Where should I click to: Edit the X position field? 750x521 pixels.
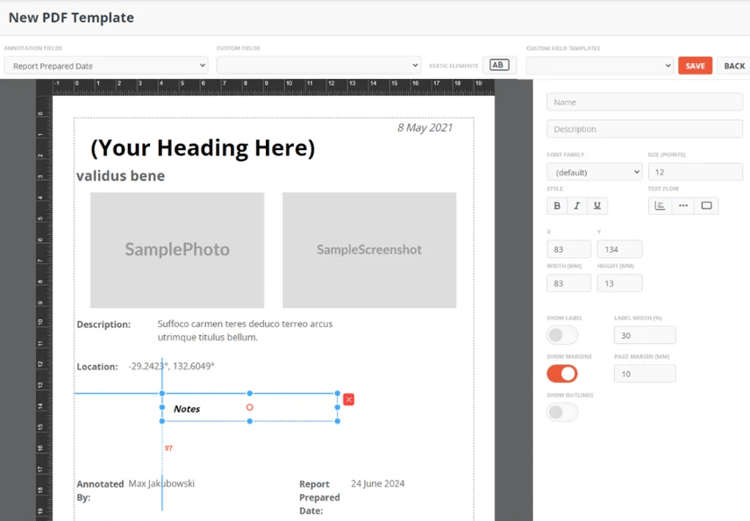(x=569, y=249)
